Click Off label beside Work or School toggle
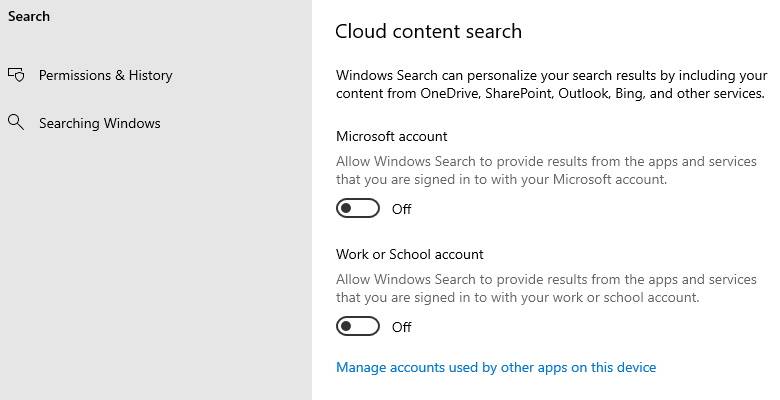This screenshot has height=400, width=780. point(402,327)
